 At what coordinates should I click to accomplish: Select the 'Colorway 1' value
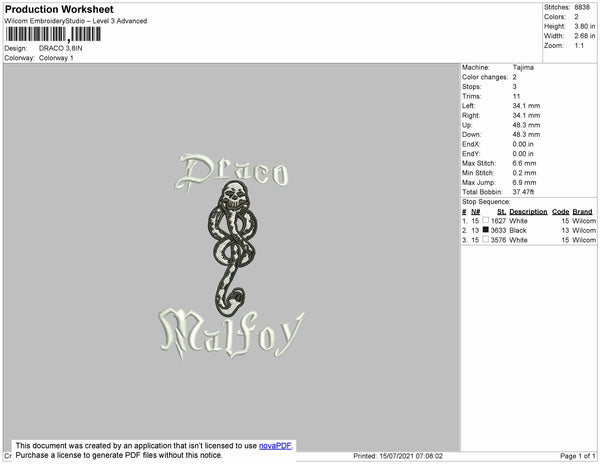point(56,58)
